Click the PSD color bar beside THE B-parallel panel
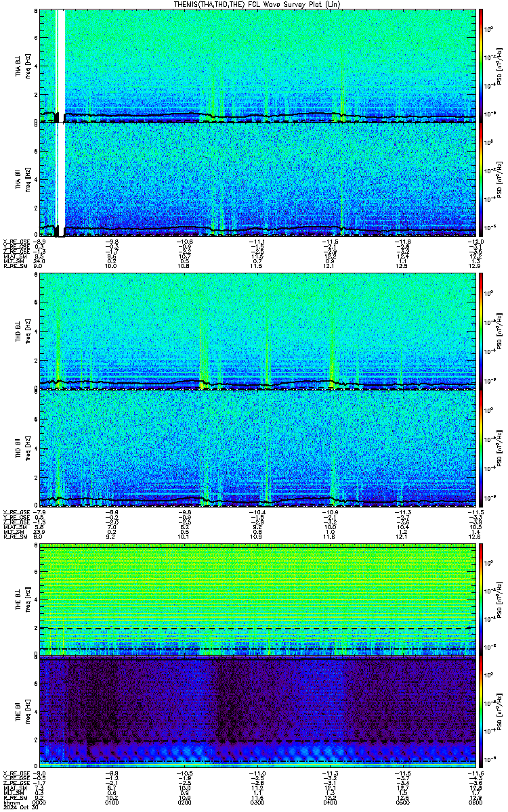This screenshot has height=812, width=508. coord(482,711)
